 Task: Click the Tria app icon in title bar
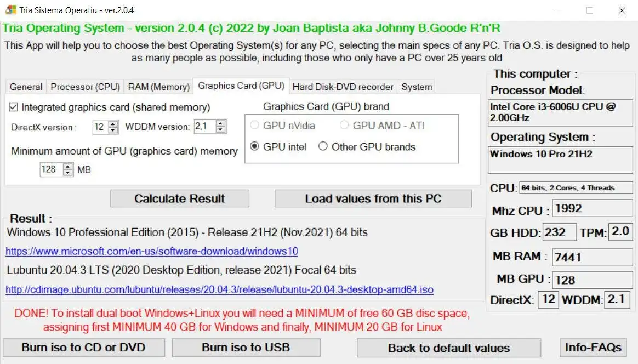point(11,10)
